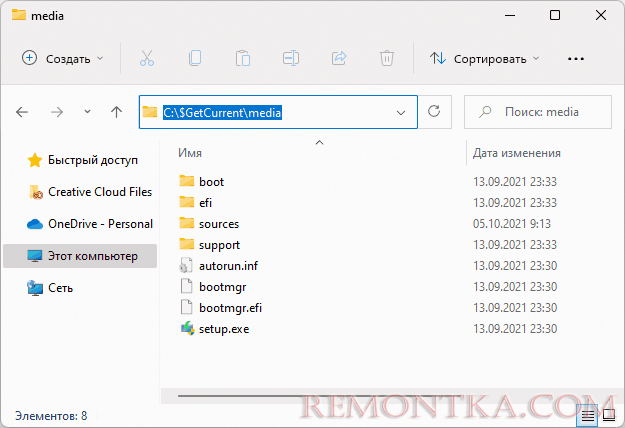The image size is (625, 428).
Task: Click the Создать (New) button
Action: coord(63,59)
